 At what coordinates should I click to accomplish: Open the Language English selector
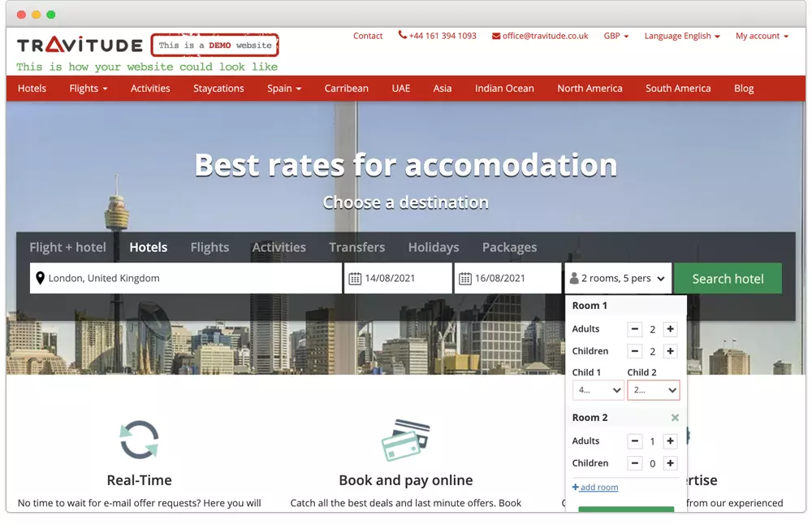click(681, 36)
